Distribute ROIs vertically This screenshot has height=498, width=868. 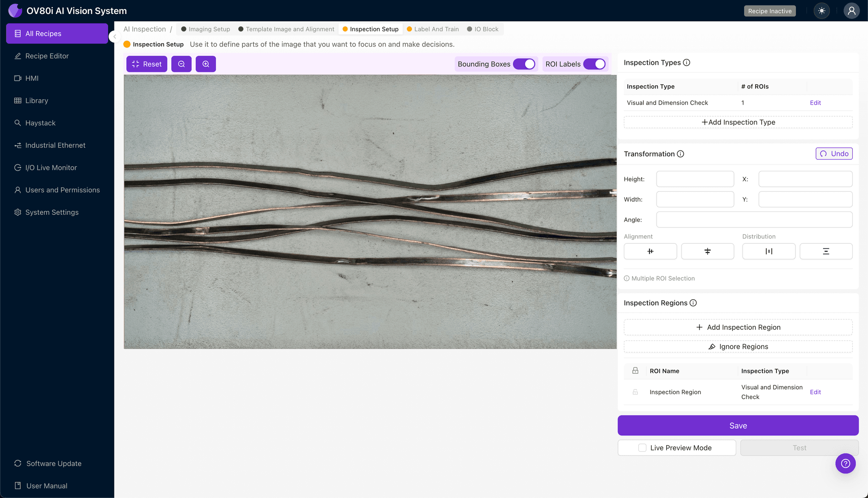(x=826, y=251)
